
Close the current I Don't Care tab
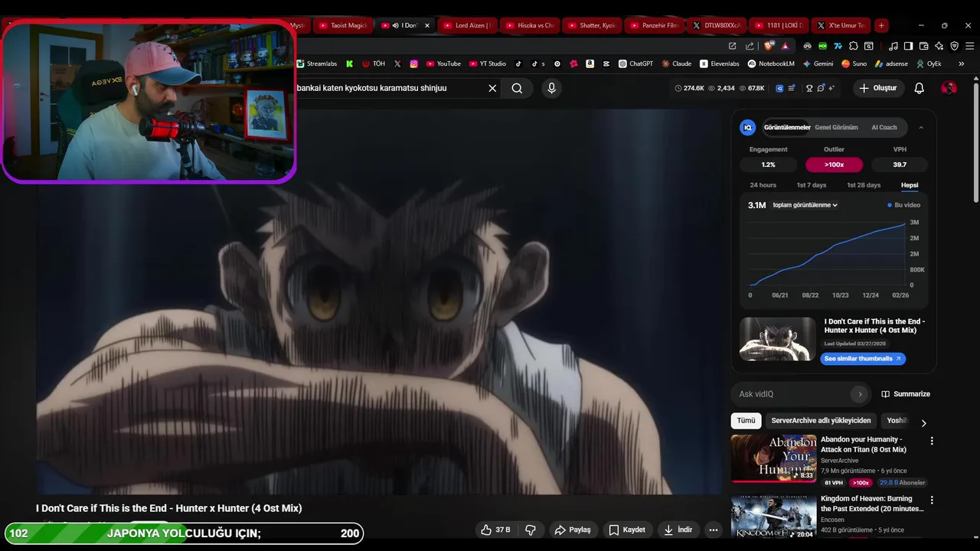coord(427,25)
